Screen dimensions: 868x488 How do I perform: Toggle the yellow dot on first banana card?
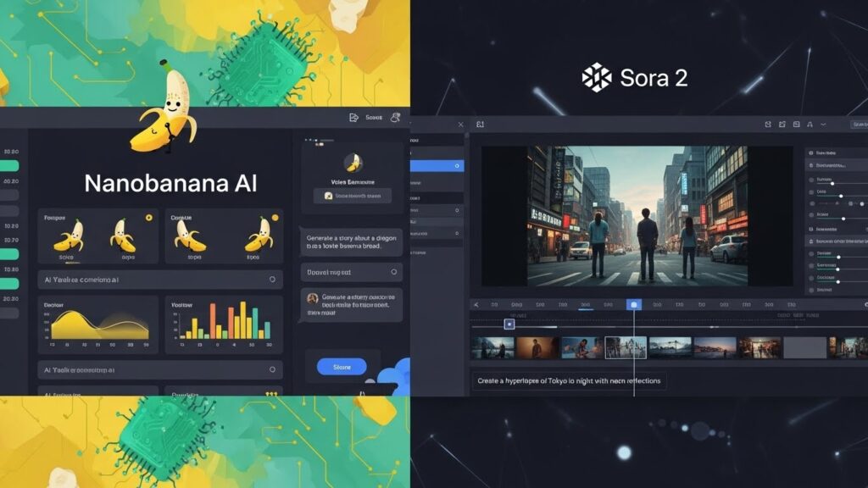coord(149,218)
